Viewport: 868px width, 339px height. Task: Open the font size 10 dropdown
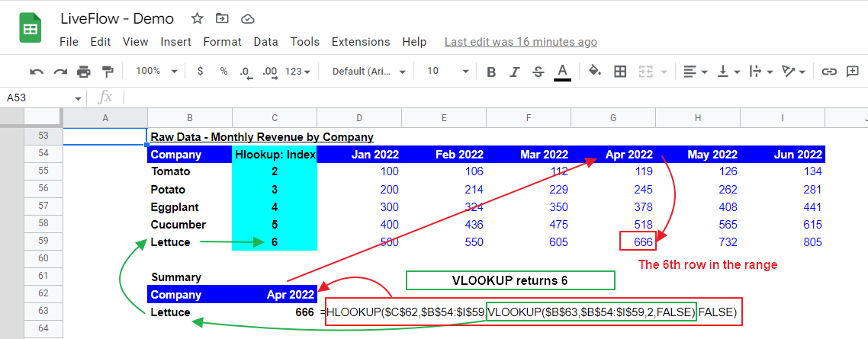(x=448, y=72)
